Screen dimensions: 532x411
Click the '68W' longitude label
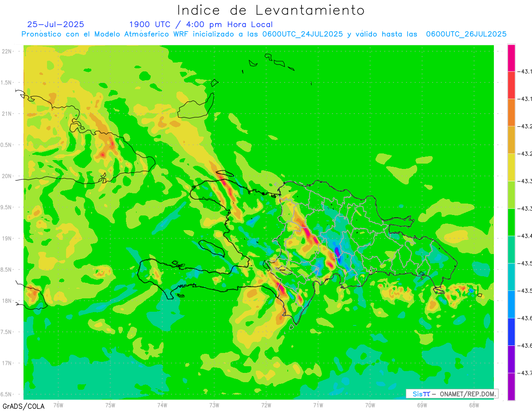click(474, 405)
